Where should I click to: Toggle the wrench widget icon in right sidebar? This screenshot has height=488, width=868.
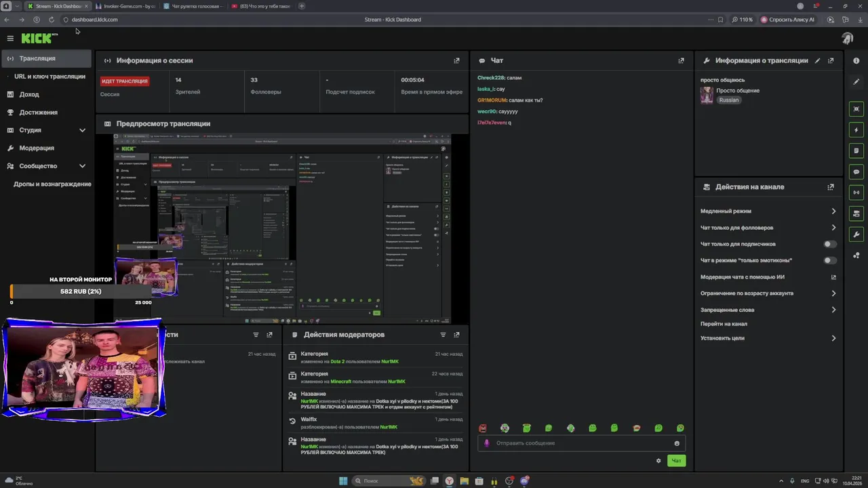tap(856, 235)
